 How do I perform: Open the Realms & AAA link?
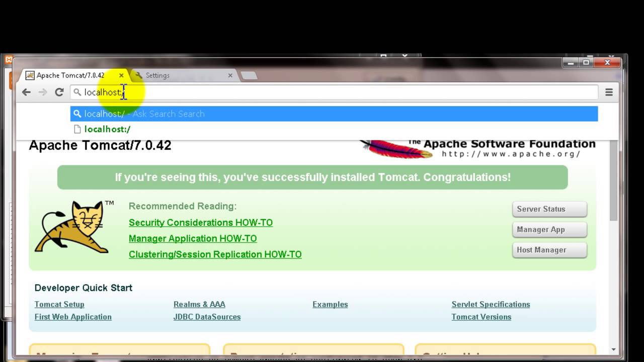(x=199, y=304)
